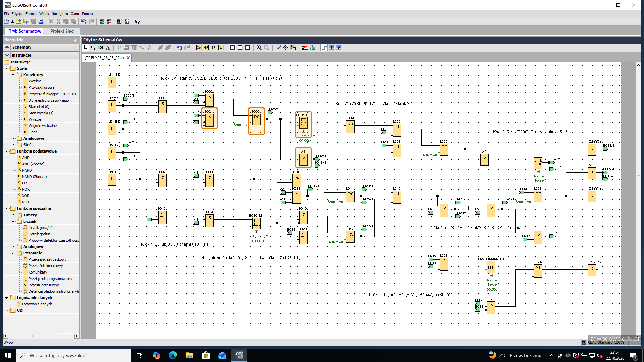Image resolution: width=644 pixels, height=362 pixels.
Task: Expand the Timery tree folder
Action: 13,215
